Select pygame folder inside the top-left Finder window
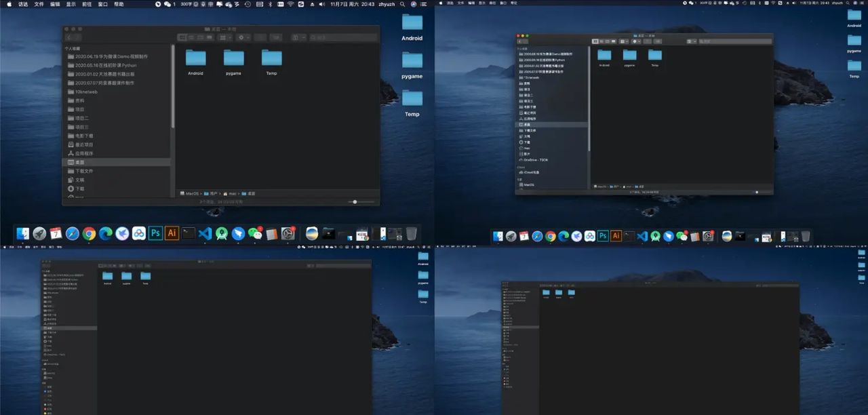The image size is (868, 415). (x=234, y=62)
